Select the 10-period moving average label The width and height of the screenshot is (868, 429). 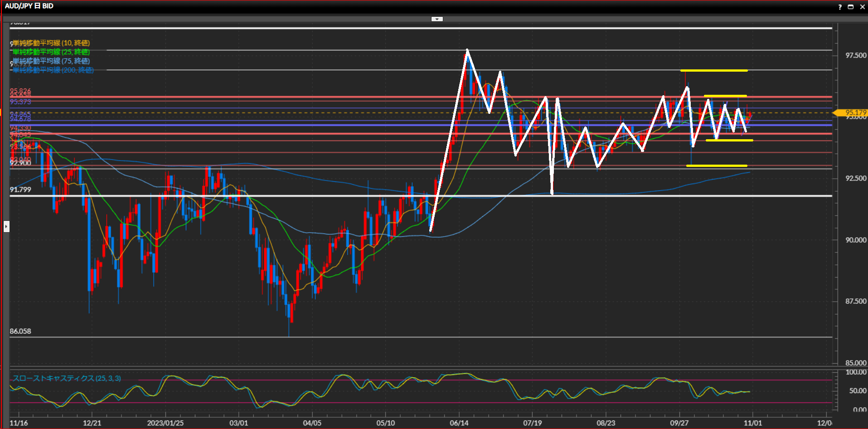51,43
